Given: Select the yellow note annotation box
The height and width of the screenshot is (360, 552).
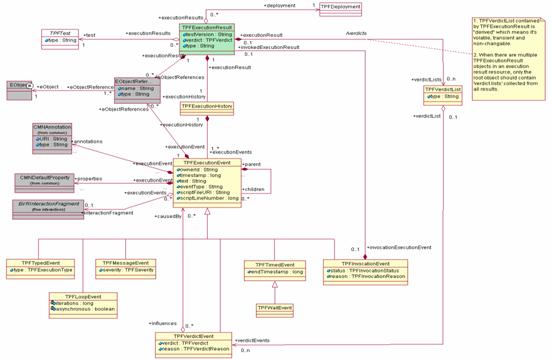Looking at the screenshot, I should tap(508, 58).
